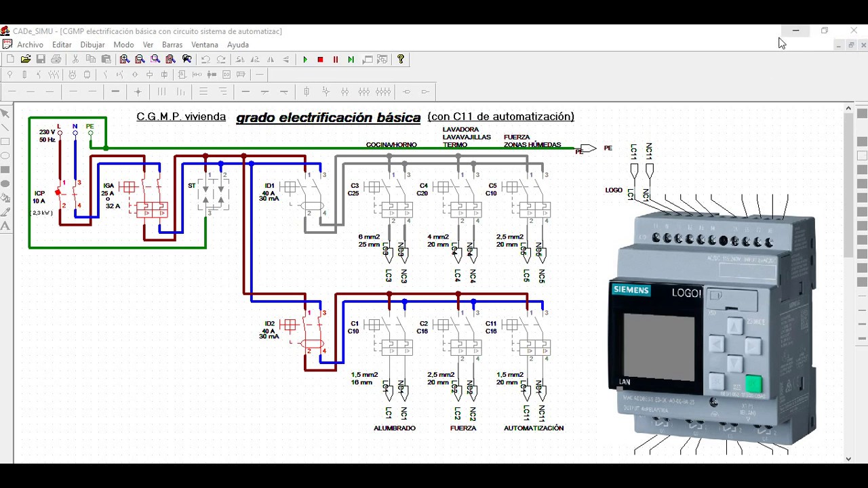Select the empty ellipse drawing tool
Screen dimensions: 868x488
[x=5, y=156]
